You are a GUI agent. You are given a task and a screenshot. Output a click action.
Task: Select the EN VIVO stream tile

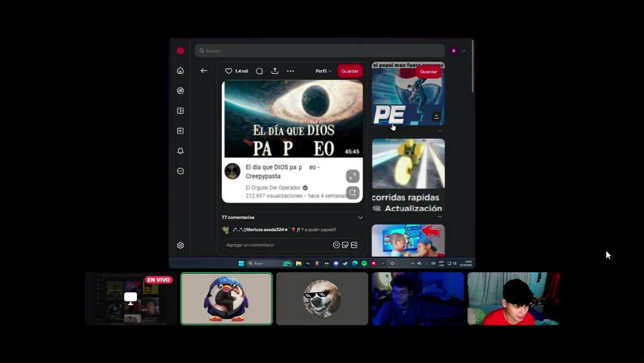click(x=131, y=298)
